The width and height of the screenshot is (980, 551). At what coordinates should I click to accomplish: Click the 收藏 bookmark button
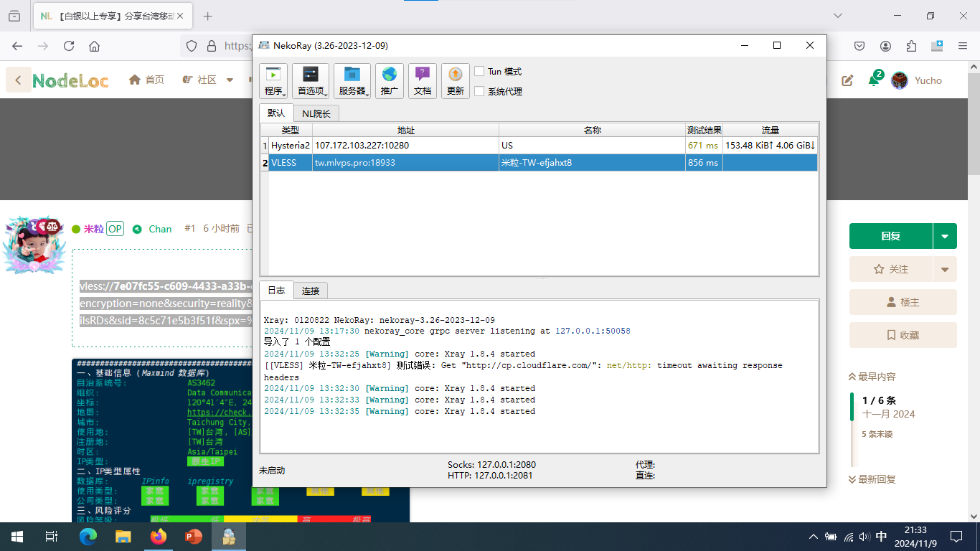[x=903, y=335]
